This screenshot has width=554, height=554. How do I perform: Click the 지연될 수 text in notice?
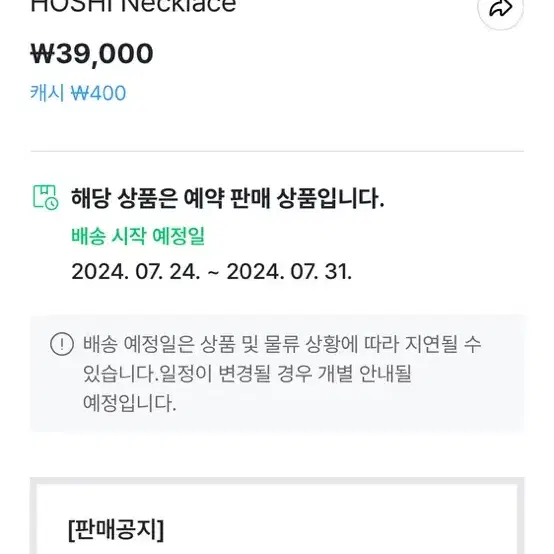click(443, 344)
